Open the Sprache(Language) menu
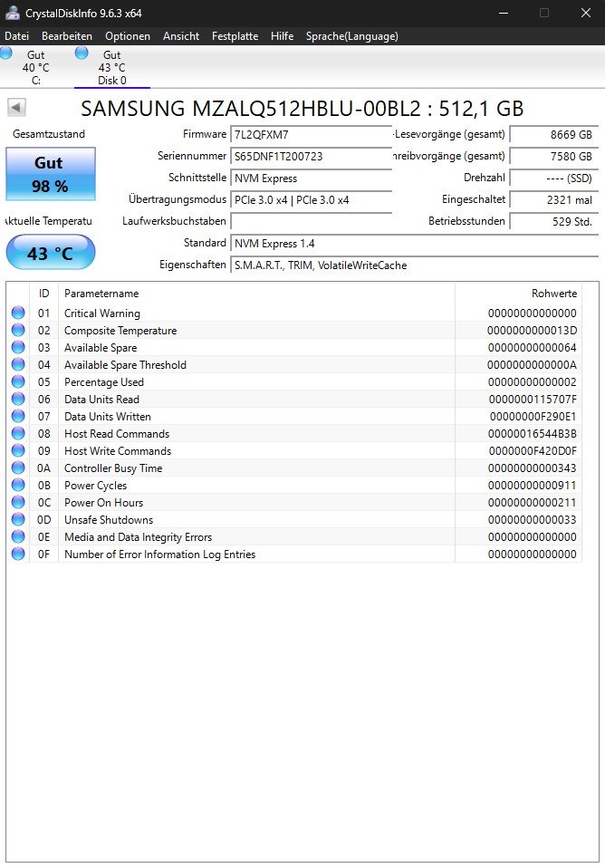This screenshot has height=868, width=605. coord(352,36)
